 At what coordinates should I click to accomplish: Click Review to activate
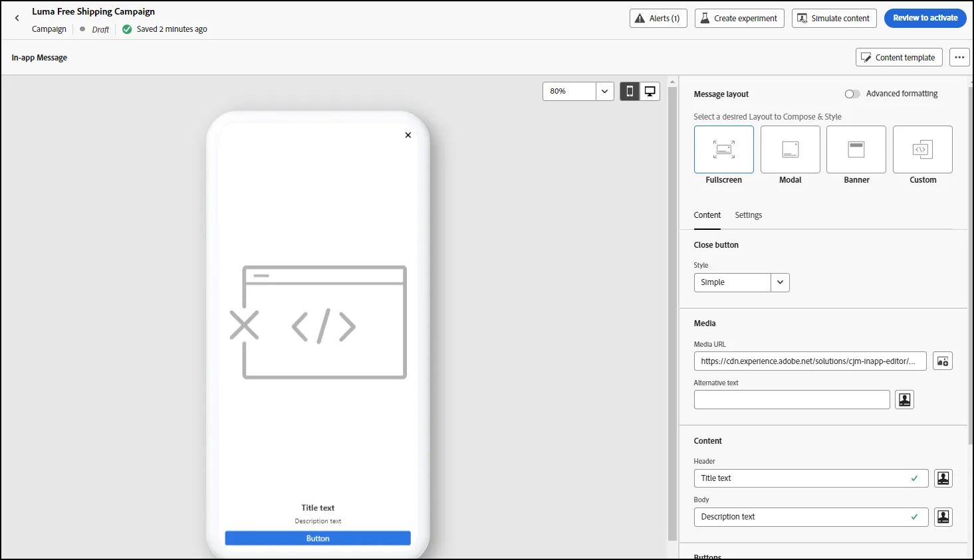click(925, 19)
